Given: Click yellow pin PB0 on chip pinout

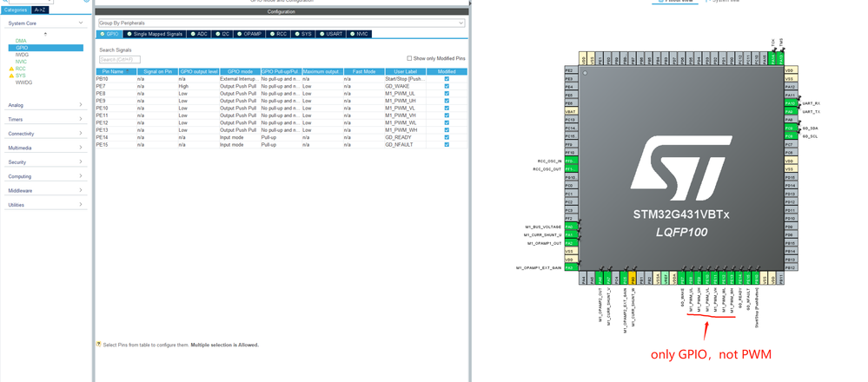Looking at the screenshot, I should [x=633, y=278].
